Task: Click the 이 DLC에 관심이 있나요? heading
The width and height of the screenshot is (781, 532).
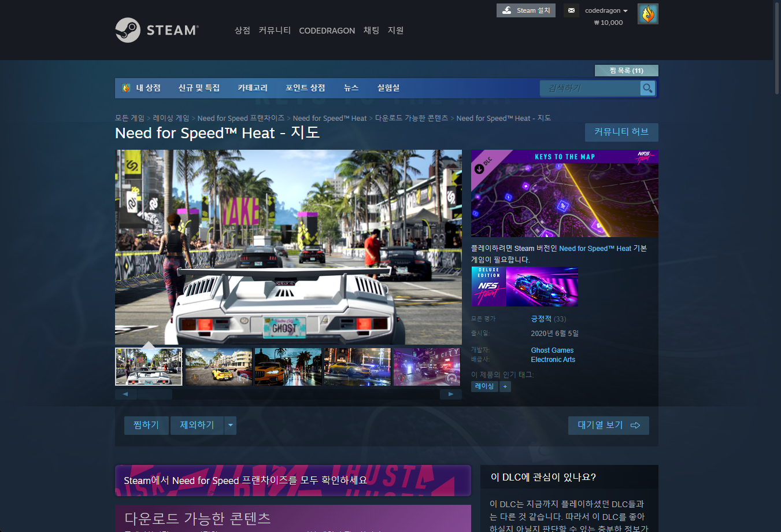Action: click(543, 477)
